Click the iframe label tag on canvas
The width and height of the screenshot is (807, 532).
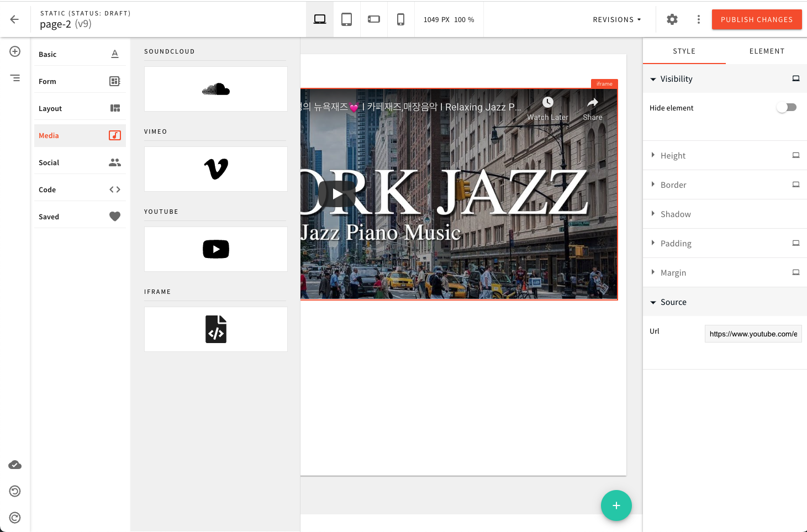(604, 84)
